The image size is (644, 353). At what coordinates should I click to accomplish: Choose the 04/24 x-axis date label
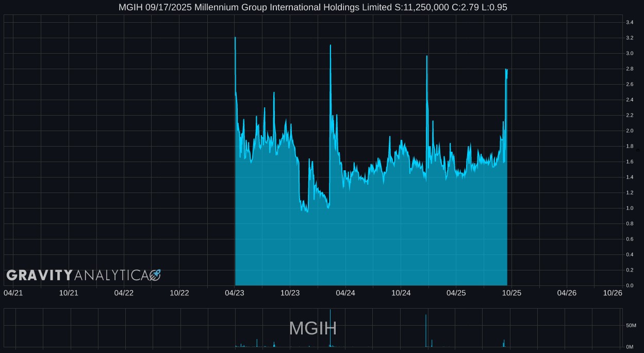point(345,293)
